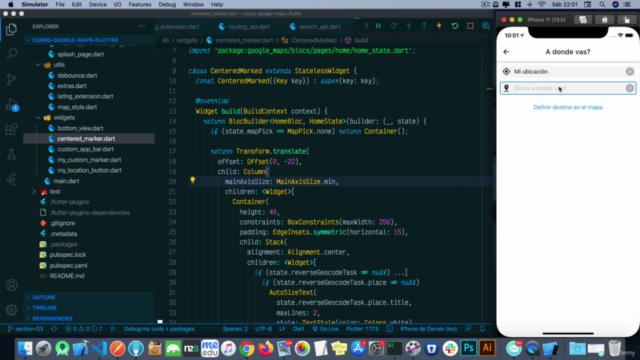This screenshot has width=640, height=360.
Task: Open Photoshop from the Dock
Action: 469,349
